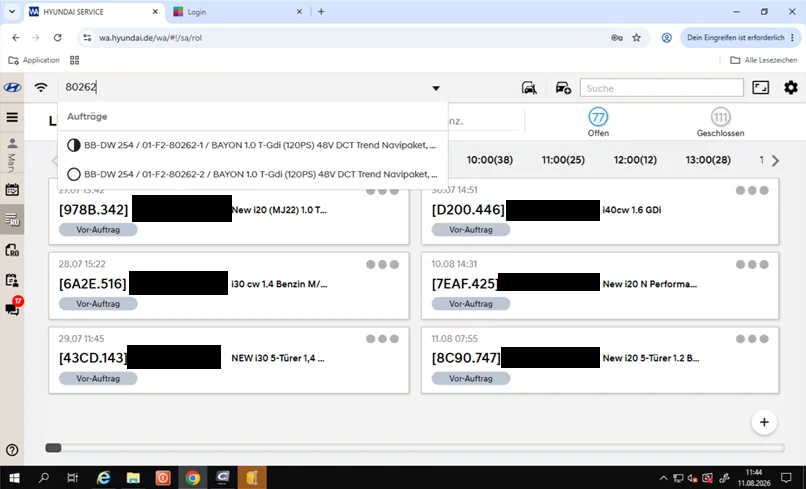
Task: Switch to the HYUNDAI SERVICE tab
Action: pyautogui.click(x=94, y=12)
